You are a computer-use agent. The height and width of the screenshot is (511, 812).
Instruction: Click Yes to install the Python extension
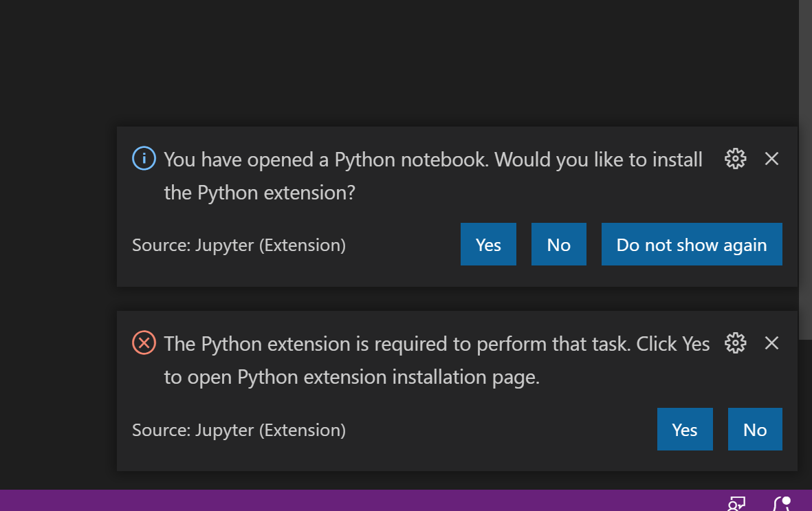[x=488, y=244]
